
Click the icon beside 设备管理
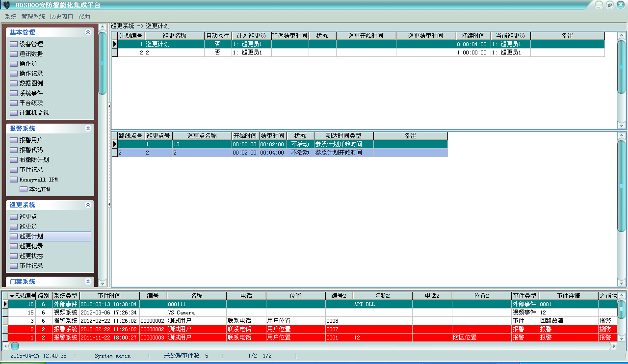[13, 44]
